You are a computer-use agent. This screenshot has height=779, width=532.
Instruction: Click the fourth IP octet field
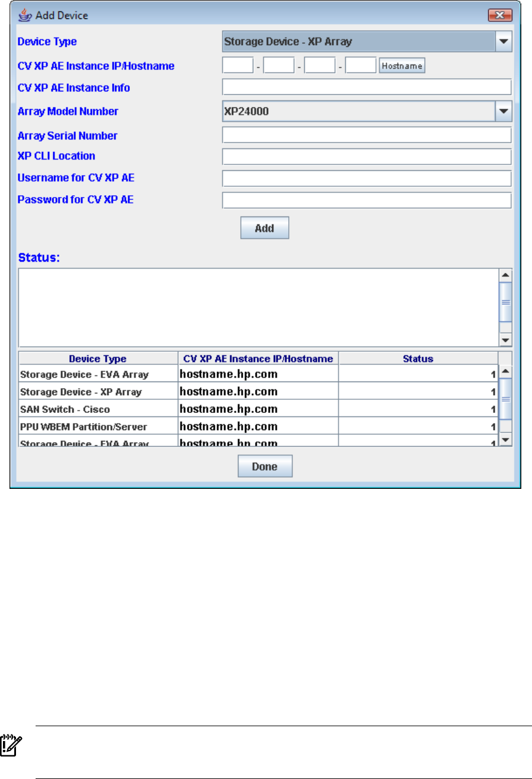[x=361, y=65]
